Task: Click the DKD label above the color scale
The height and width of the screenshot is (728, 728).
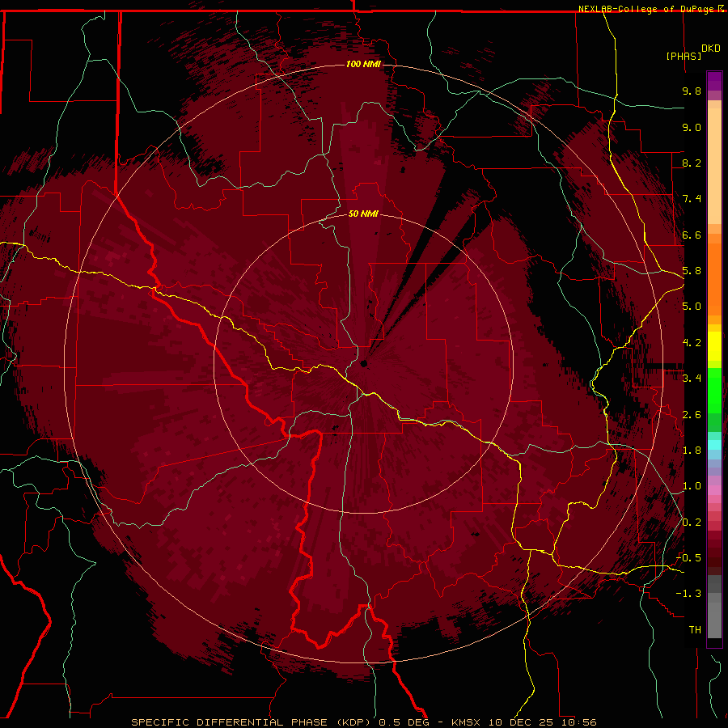Action: coord(710,49)
